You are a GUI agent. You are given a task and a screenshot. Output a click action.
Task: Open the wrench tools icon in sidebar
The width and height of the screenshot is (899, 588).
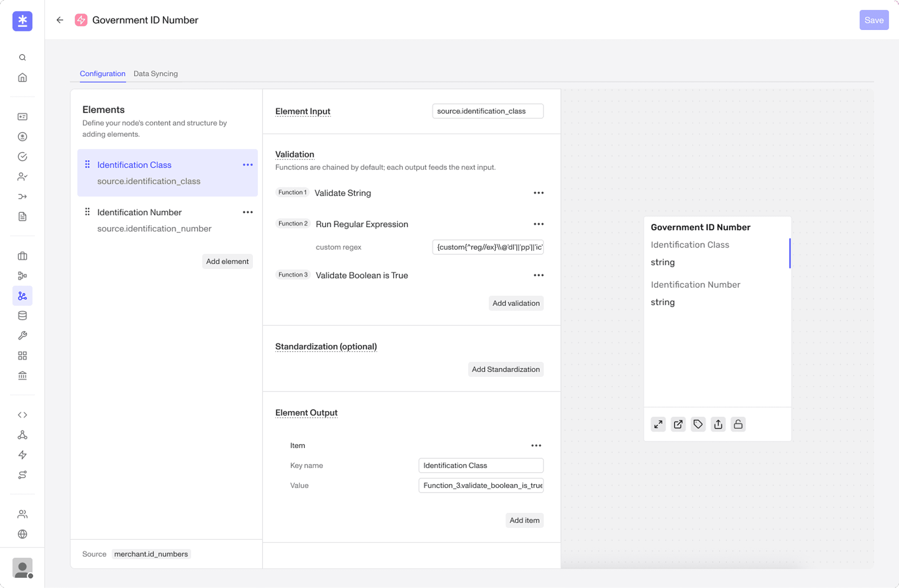22,335
